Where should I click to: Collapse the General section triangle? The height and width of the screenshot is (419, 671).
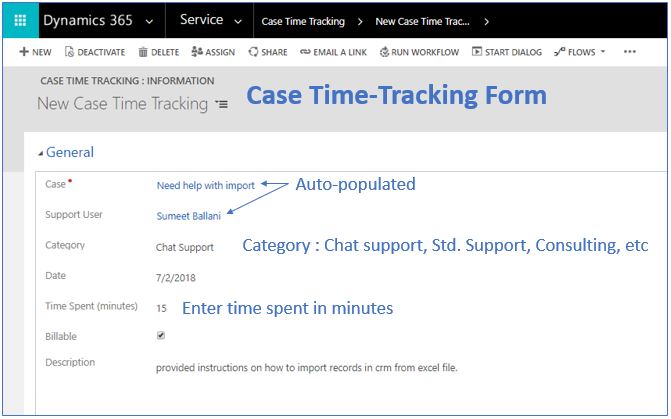(x=41, y=153)
